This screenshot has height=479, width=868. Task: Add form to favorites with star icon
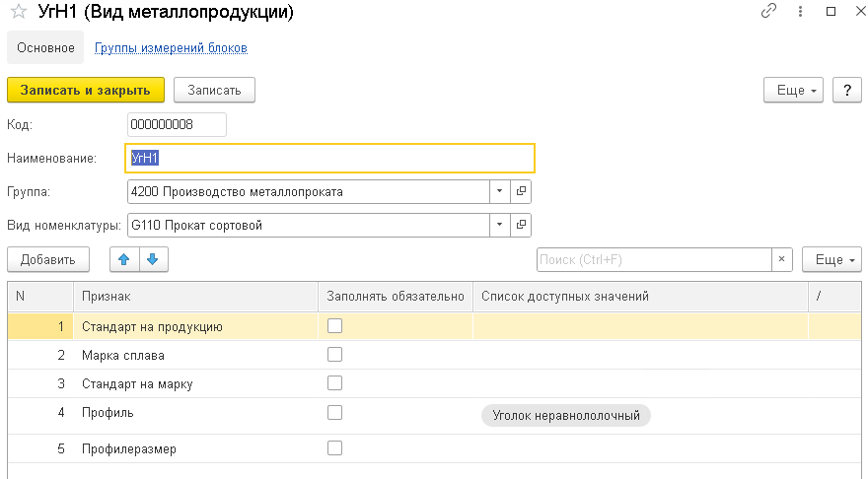click(x=19, y=12)
